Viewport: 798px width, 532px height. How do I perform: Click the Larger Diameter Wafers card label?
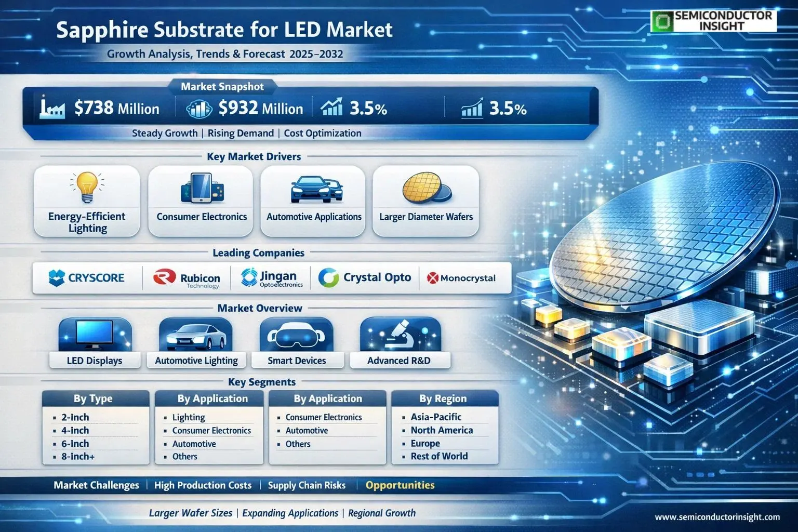[x=426, y=217]
